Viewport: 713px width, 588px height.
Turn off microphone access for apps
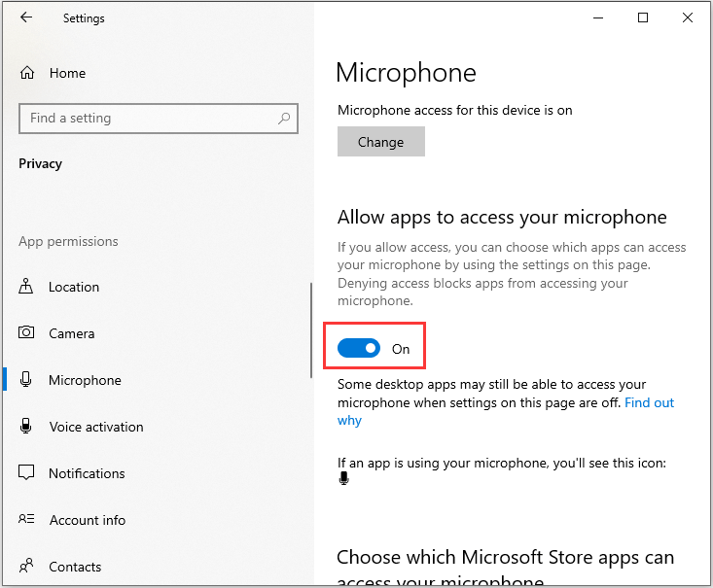[x=359, y=348]
